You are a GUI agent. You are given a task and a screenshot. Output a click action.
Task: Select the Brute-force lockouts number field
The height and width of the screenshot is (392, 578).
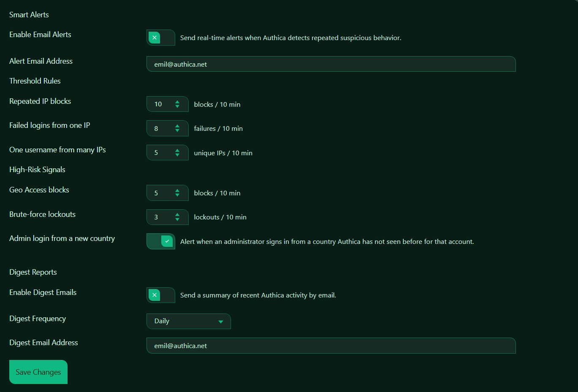coord(160,217)
